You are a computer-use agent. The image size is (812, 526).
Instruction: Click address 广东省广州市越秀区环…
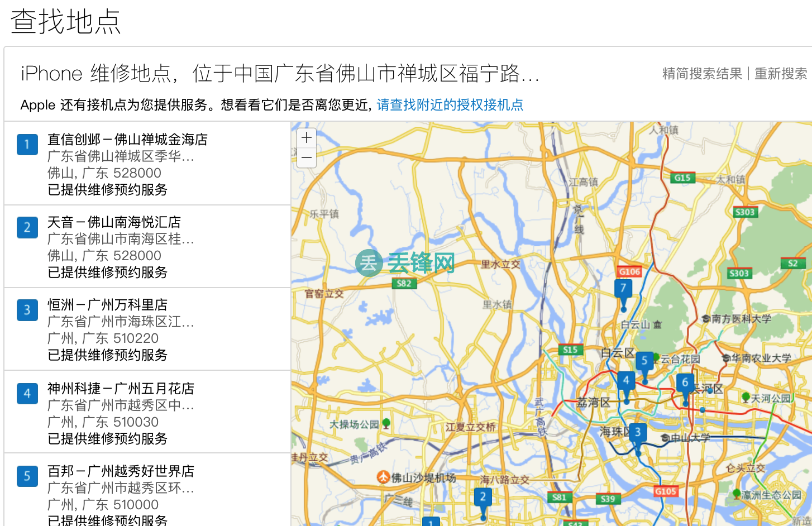(121, 488)
